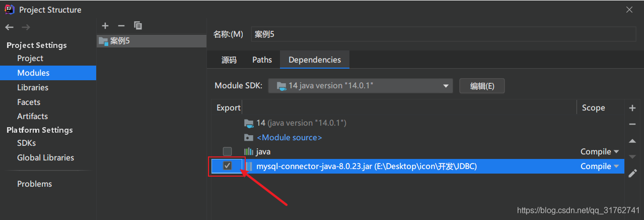
Task: Click the back navigation arrow
Action: (x=10, y=27)
